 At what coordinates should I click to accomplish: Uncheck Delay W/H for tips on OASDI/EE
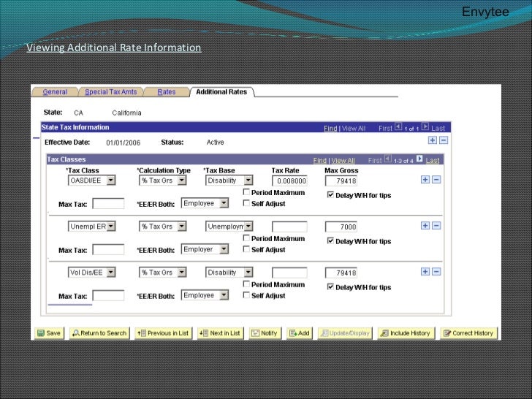pyautogui.click(x=330, y=194)
